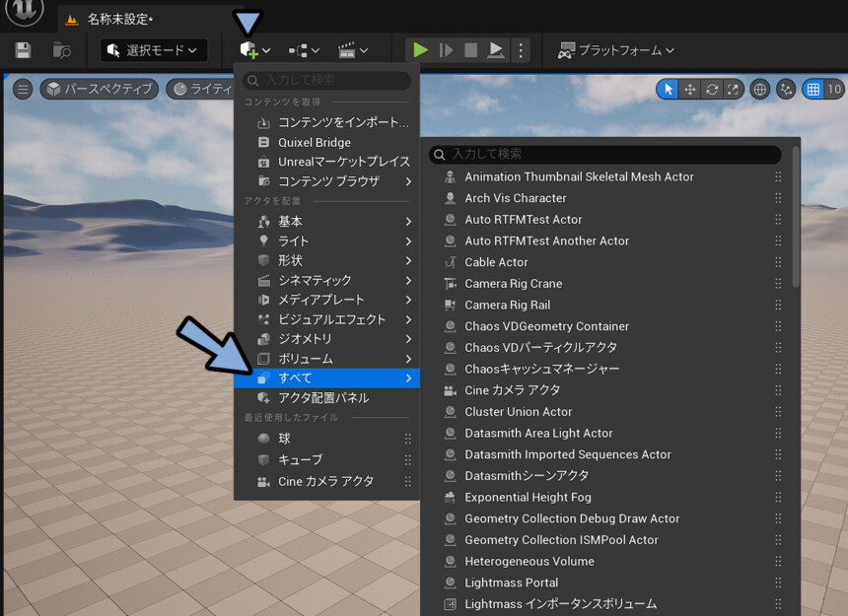Open the add content cube-plus dropdown

point(254,50)
